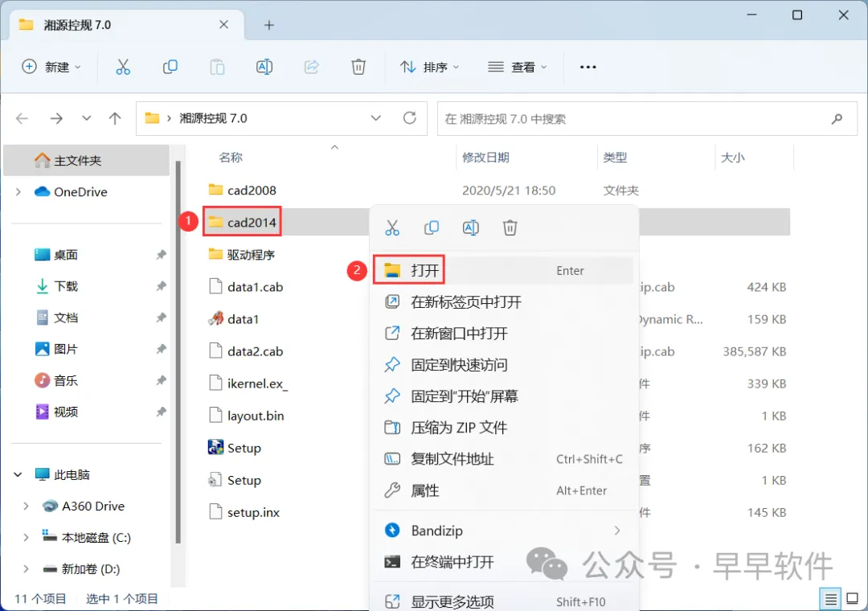Open recent locations dropdown arrow

point(86,118)
